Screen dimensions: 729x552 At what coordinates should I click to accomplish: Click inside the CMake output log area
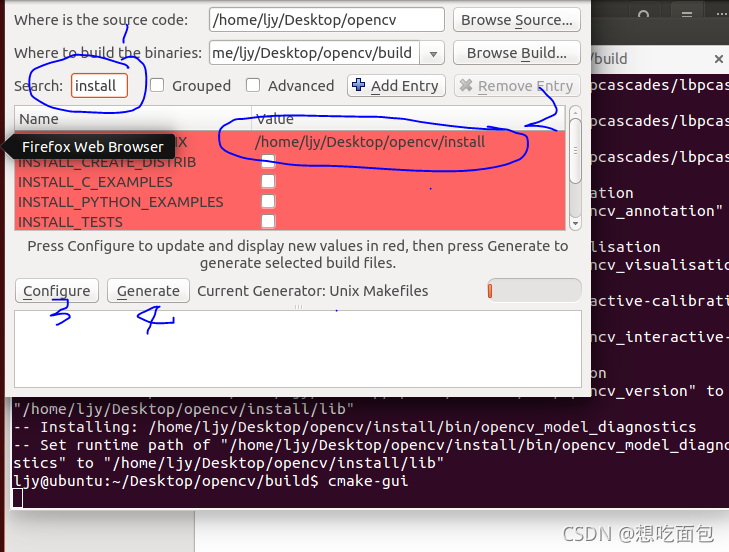point(298,349)
